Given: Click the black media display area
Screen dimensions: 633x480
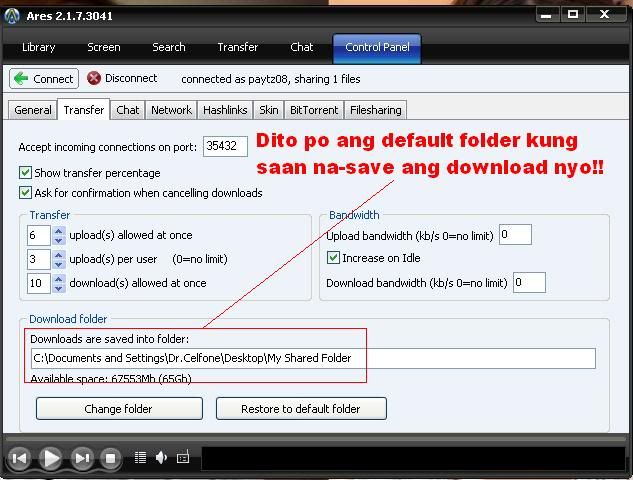Looking at the screenshot, I should 413,458.
